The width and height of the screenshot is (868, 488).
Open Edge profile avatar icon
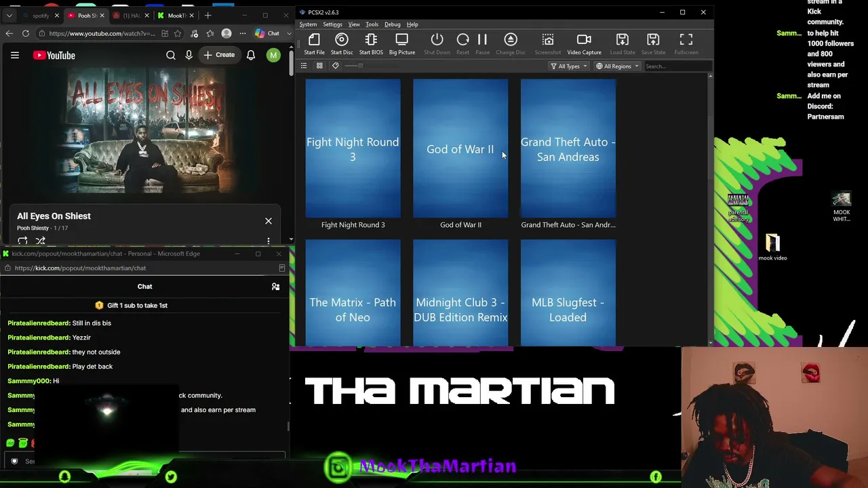pyautogui.click(x=226, y=33)
